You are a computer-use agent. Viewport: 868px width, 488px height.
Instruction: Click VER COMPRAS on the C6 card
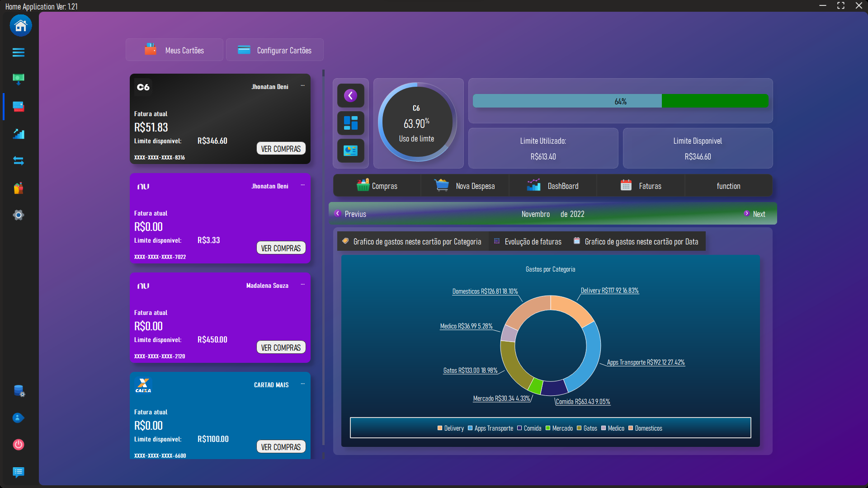click(x=281, y=149)
